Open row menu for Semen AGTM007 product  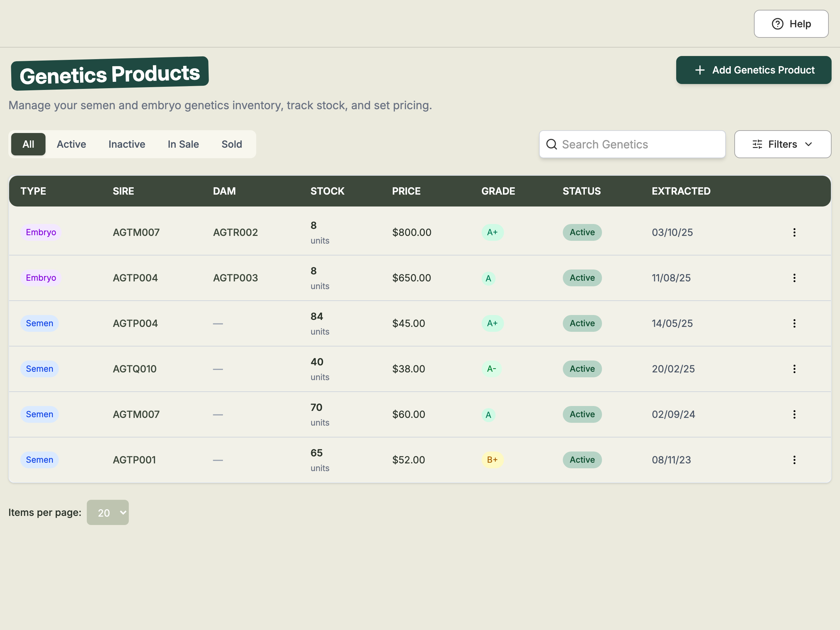pyautogui.click(x=794, y=414)
